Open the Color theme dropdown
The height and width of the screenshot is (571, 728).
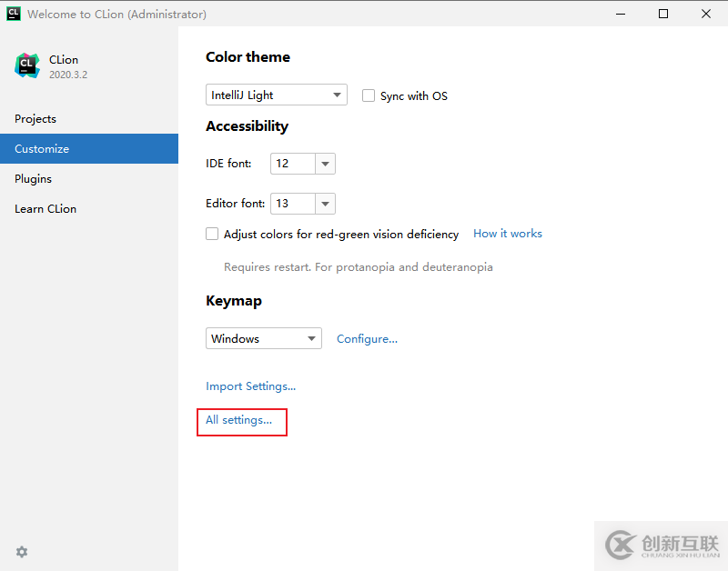point(277,95)
